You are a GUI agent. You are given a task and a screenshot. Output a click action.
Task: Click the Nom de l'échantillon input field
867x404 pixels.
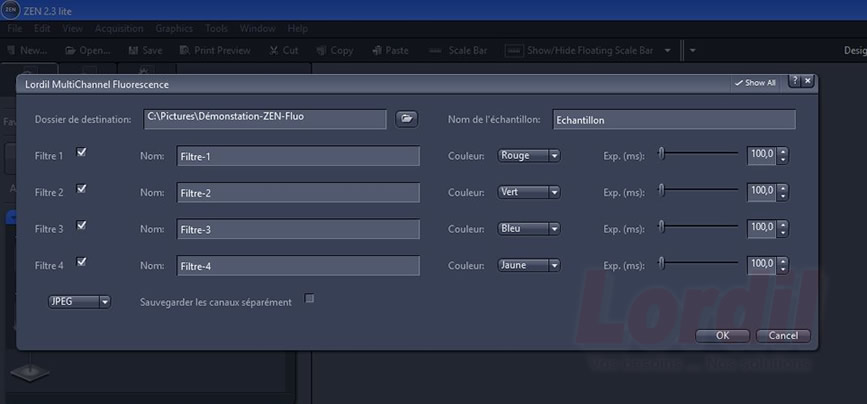[674, 119]
